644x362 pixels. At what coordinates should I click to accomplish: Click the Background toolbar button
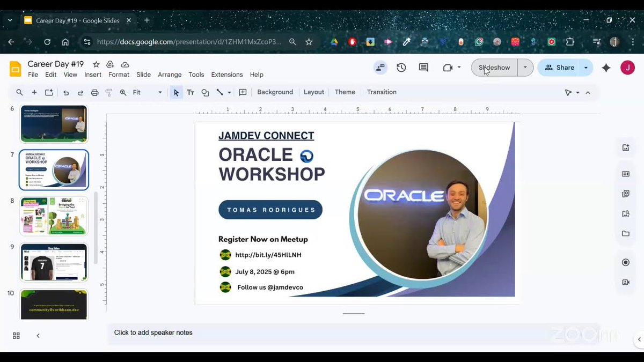275,92
